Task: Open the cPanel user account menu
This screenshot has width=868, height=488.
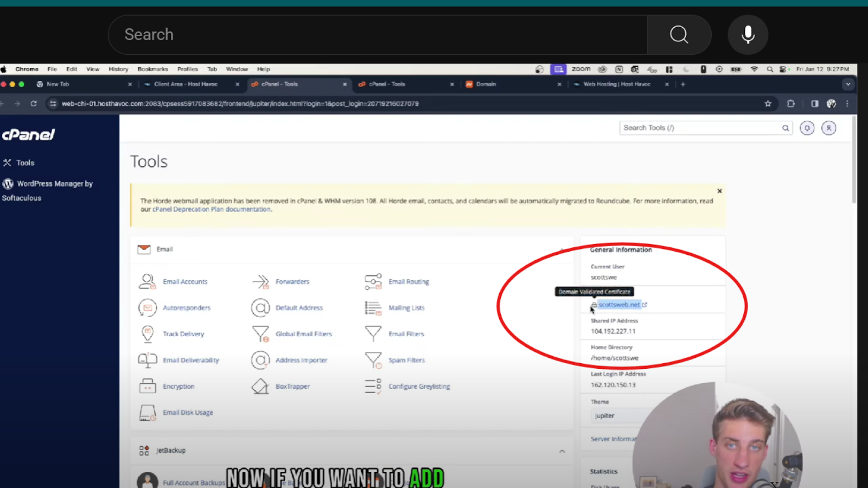Action: coord(828,128)
